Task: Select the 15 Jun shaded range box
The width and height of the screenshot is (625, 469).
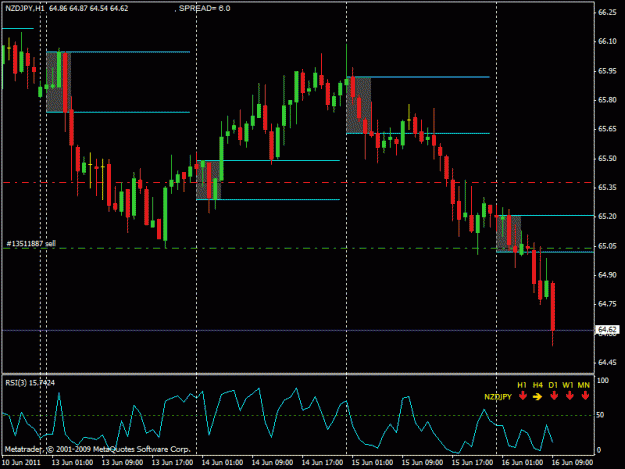Action: 359,105
